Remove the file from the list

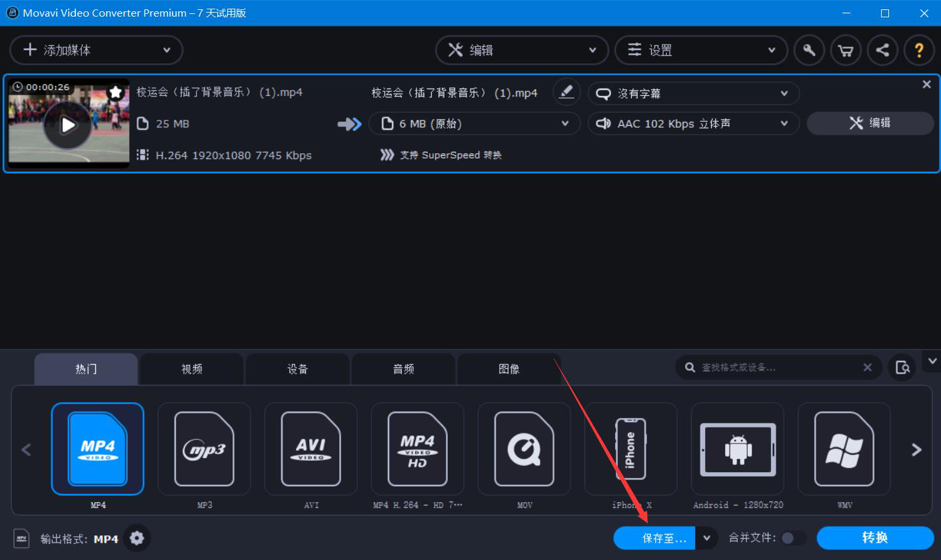coord(926,85)
